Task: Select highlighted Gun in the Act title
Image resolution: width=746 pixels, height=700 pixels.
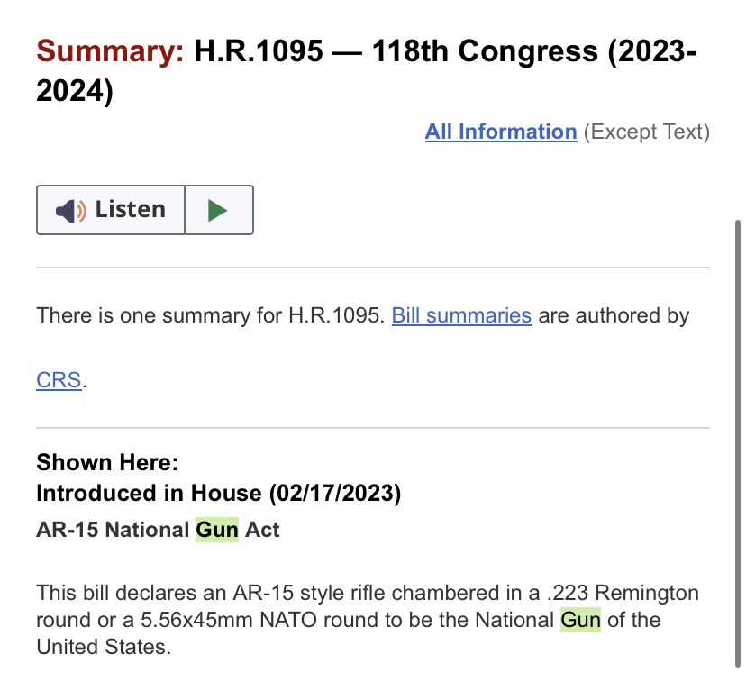Action: [217, 530]
